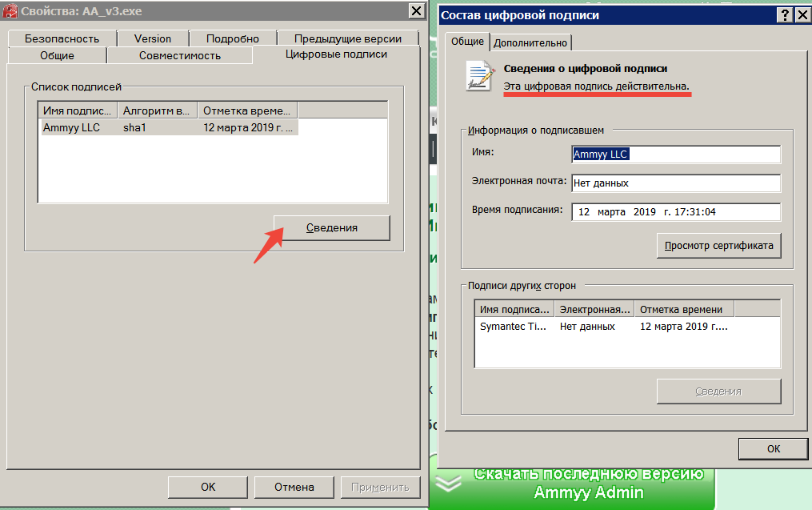Sort by Имя подписавшего column header in Список подписей
Image resolution: width=812 pixels, height=510 pixels.
click(x=78, y=111)
